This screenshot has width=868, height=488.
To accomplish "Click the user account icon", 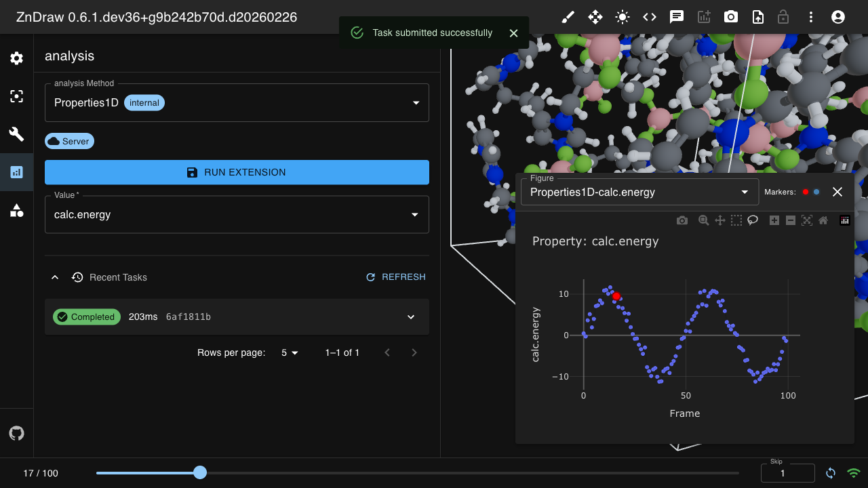I will pyautogui.click(x=837, y=17).
